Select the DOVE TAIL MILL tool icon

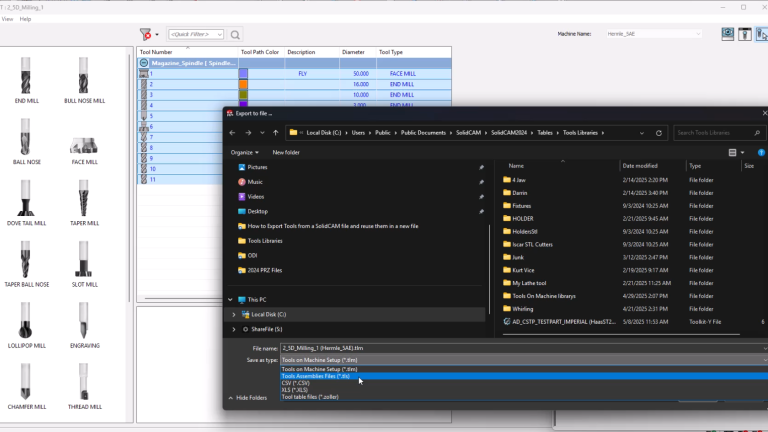point(26,198)
